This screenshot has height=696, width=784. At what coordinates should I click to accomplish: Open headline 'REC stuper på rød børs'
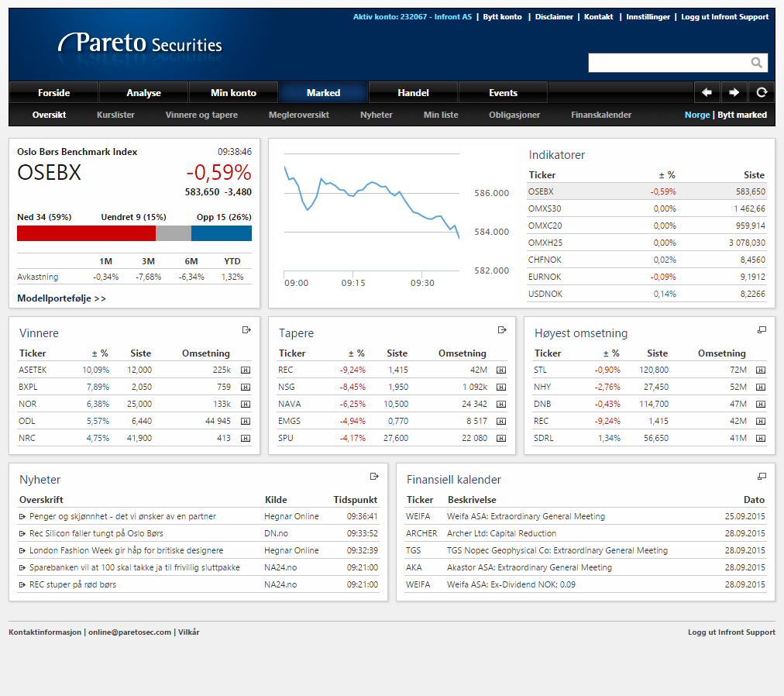(x=73, y=584)
